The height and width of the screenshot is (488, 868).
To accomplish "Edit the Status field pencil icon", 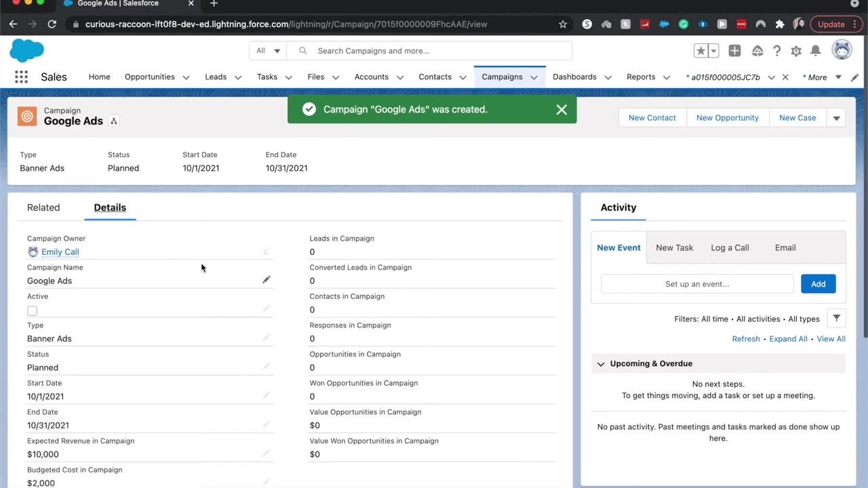I will click(267, 367).
